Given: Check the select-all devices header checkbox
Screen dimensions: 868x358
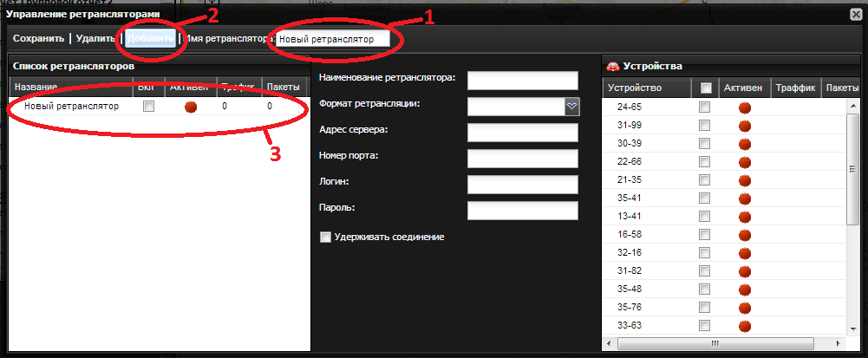Looking at the screenshot, I should [x=706, y=88].
